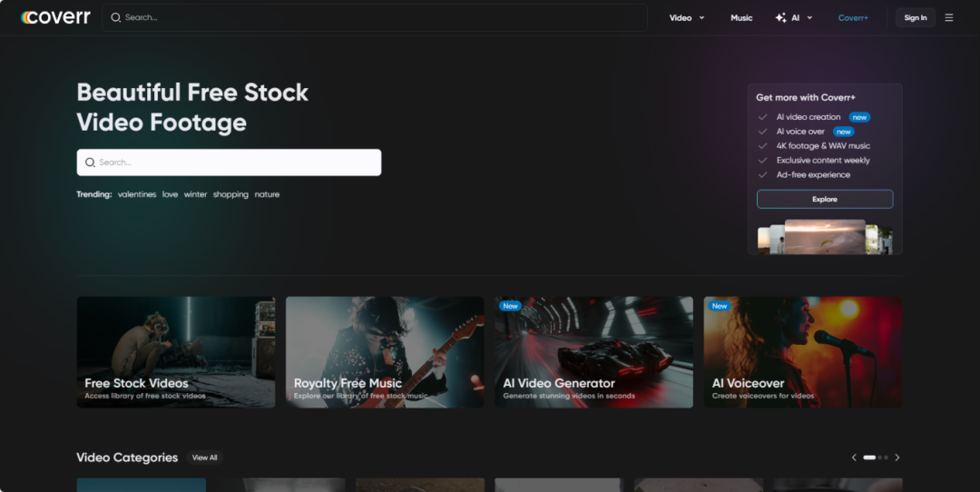Image resolution: width=980 pixels, height=492 pixels.
Task: Open the Coverr+ nav link
Action: (x=853, y=17)
